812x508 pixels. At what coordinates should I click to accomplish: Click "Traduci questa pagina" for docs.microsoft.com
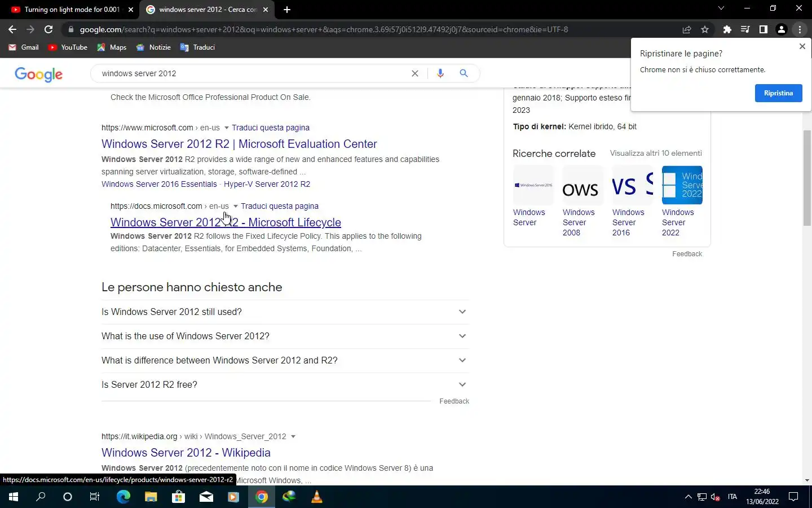coord(280,206)
